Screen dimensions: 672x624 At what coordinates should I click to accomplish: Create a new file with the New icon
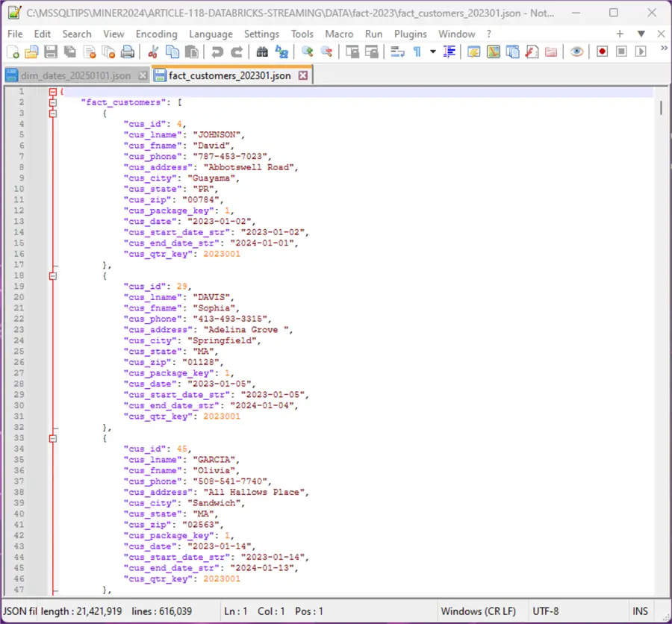[13, 52]
